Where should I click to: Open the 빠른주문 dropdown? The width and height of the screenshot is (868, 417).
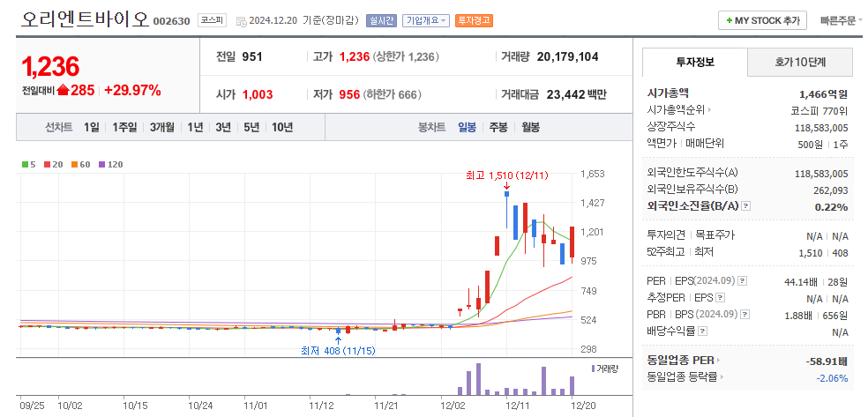point(842,21)
